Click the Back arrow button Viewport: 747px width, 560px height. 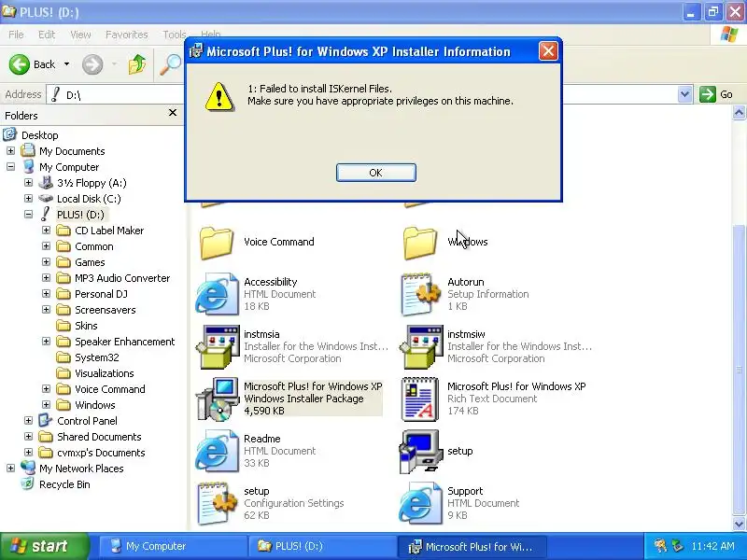19,63
